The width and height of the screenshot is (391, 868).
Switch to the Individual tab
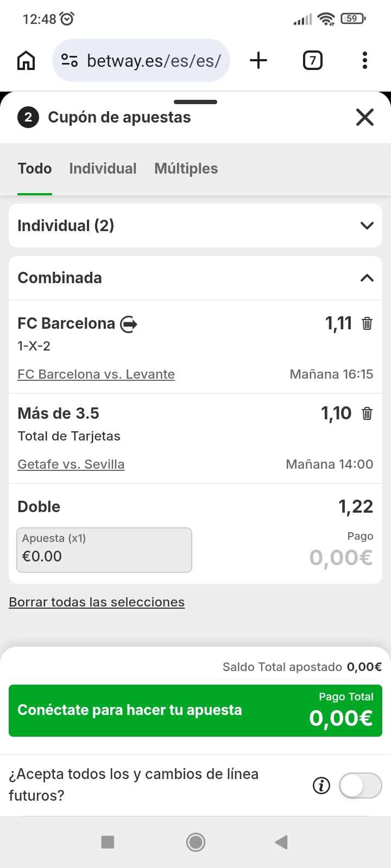[103, 169]
